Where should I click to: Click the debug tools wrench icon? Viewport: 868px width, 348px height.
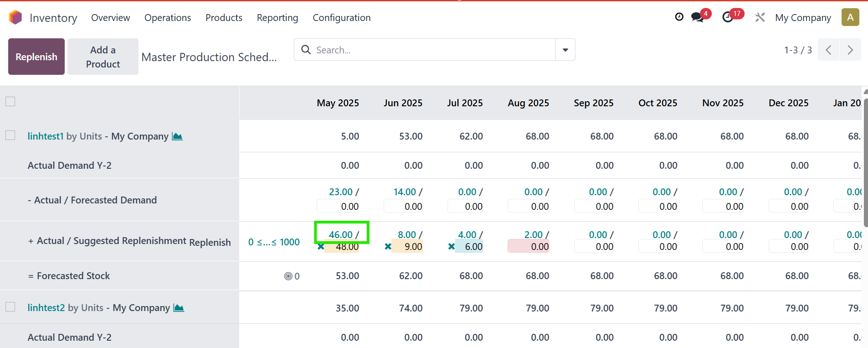(x=760, y=18)
